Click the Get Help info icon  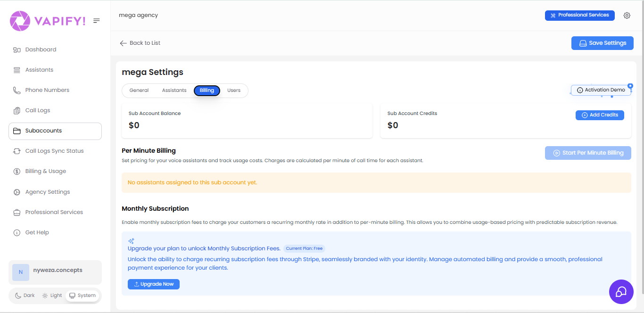17,232
